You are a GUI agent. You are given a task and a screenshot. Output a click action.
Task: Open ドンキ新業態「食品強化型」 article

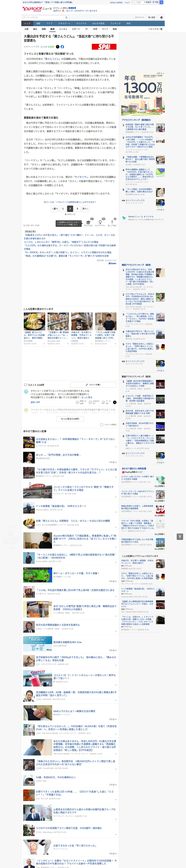point(61,506)
